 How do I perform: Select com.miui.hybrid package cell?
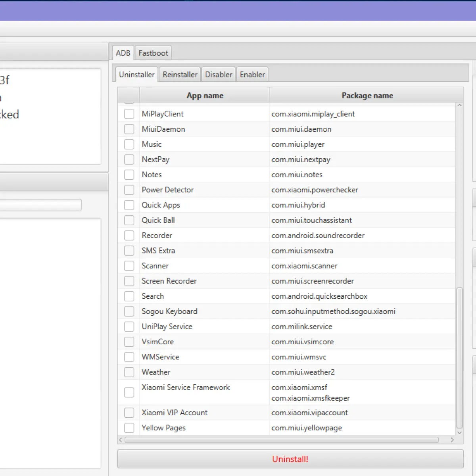pos(362,205)
